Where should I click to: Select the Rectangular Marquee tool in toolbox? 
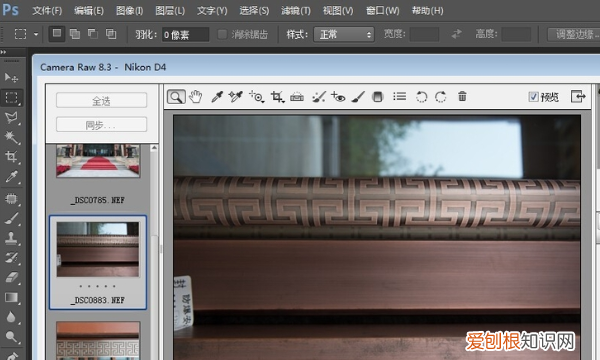[11, 98]
